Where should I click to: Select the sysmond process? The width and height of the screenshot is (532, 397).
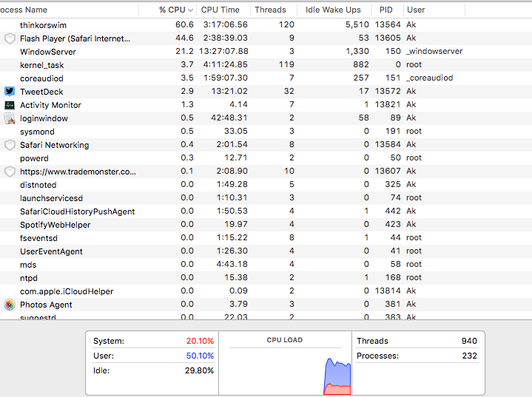(x=37, y=132)
